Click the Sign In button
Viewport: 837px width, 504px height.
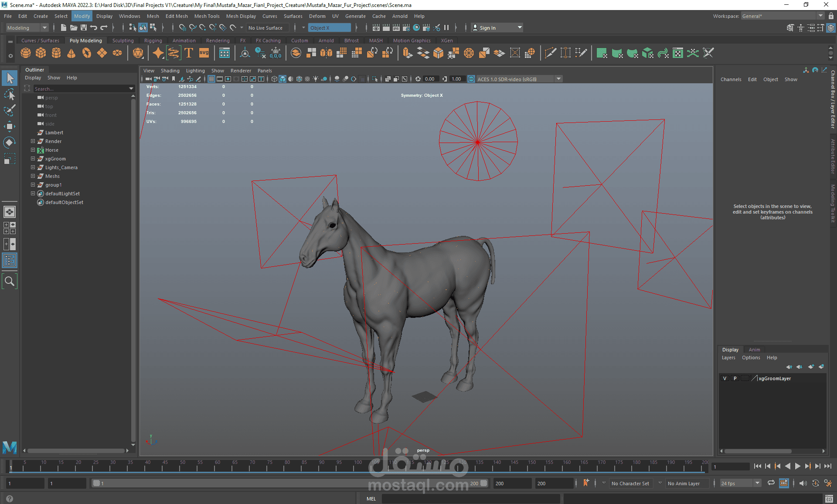(x=487, y=27)
